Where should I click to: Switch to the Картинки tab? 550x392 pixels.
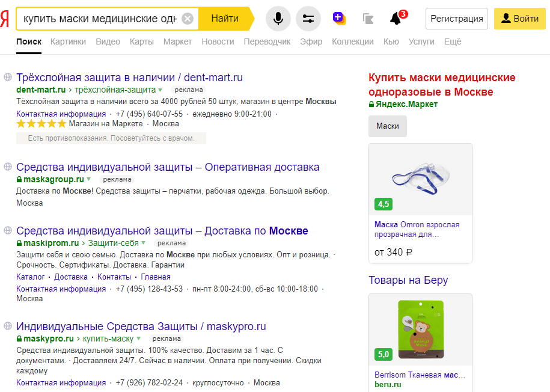pyautogui.click(x=68, y=41)
